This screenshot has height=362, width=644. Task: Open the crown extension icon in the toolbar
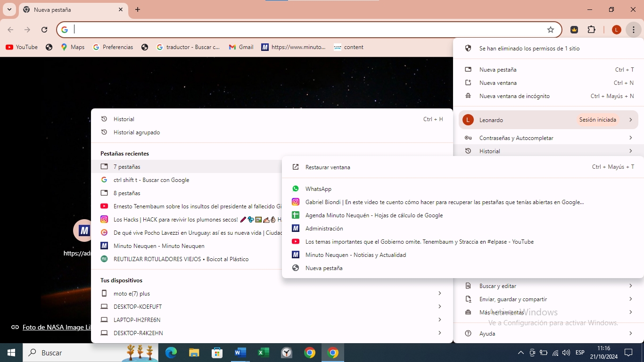pos(574,30)
